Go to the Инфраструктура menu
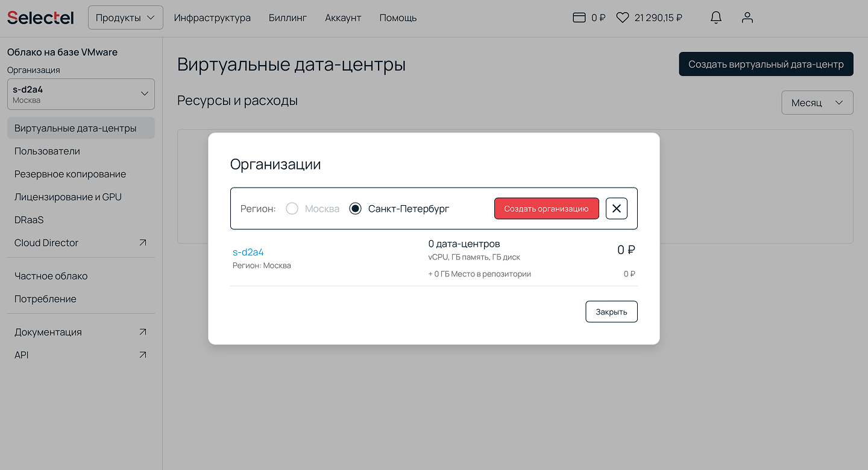Screen dimensions: 868x470 click(x=212, y=17)
